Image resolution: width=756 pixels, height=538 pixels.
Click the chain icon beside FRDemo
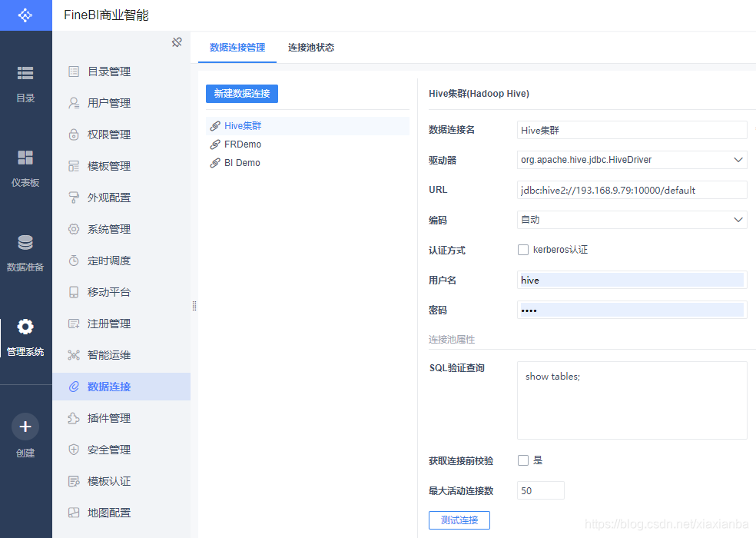click(215, 144)
